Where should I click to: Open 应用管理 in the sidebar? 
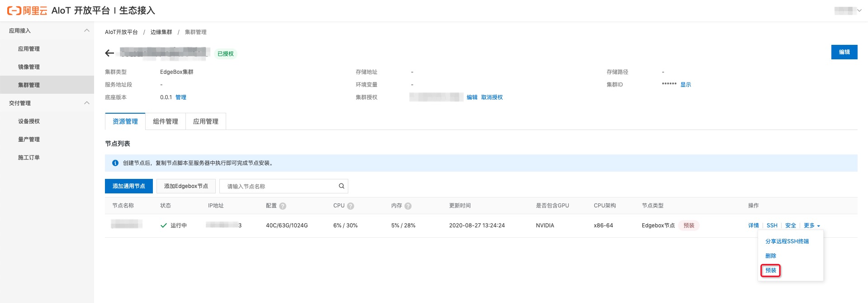tap(29, 49)
